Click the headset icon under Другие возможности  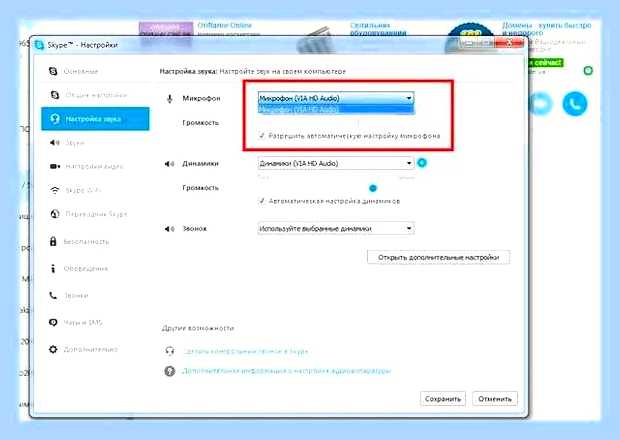[x=170, y=351]
